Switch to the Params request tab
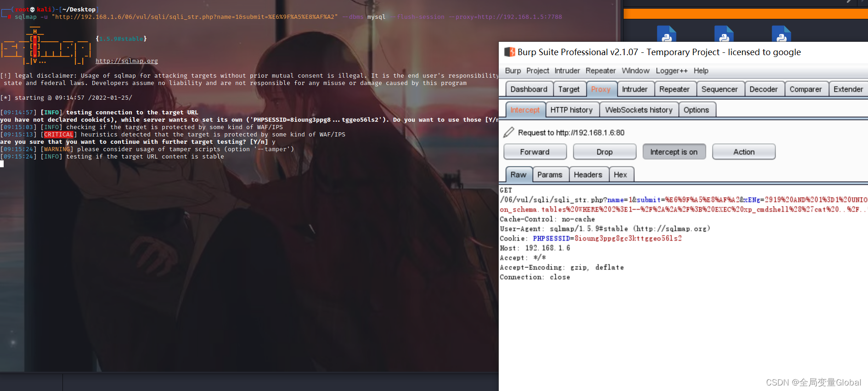Screen dimensions: 868x391 (x=550, y=175)
